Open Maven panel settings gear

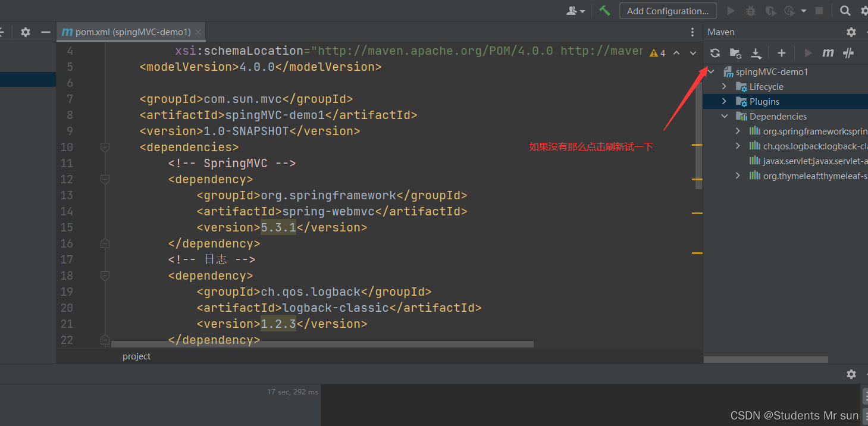851,32
